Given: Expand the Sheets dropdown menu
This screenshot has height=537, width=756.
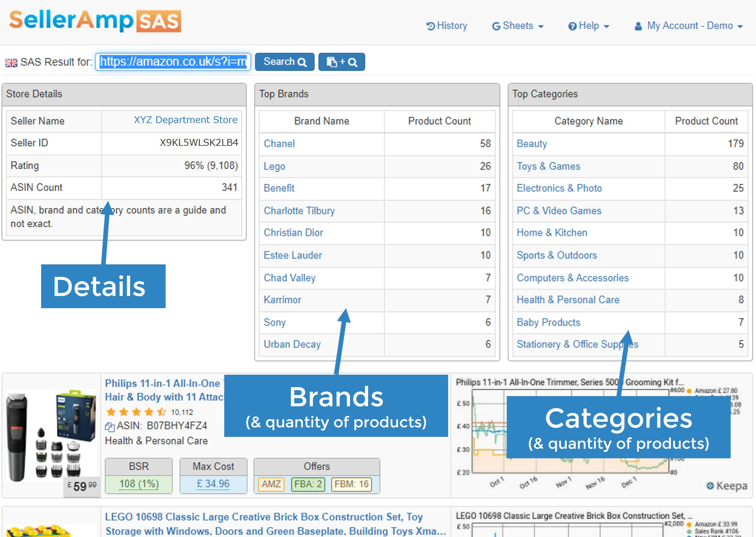Looking at the screenshot, I should point(518,26).
